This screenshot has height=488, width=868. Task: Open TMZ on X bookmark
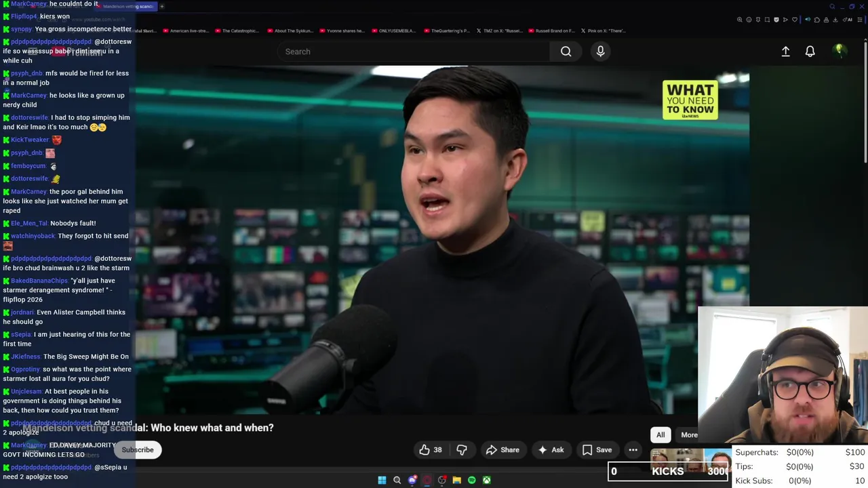[500, 30]
